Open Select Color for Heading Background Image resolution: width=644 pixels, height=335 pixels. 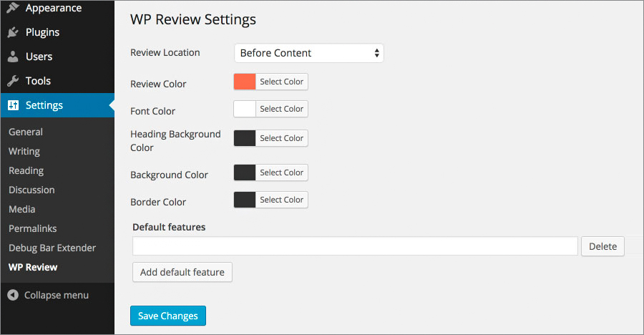(x=281, y=138)
